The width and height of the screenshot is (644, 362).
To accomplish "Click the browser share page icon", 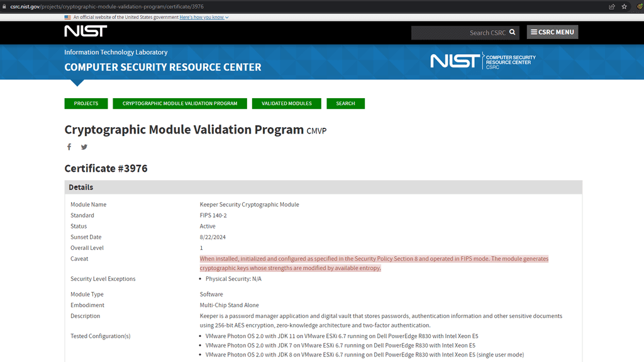I will click(x=611, y=6).
